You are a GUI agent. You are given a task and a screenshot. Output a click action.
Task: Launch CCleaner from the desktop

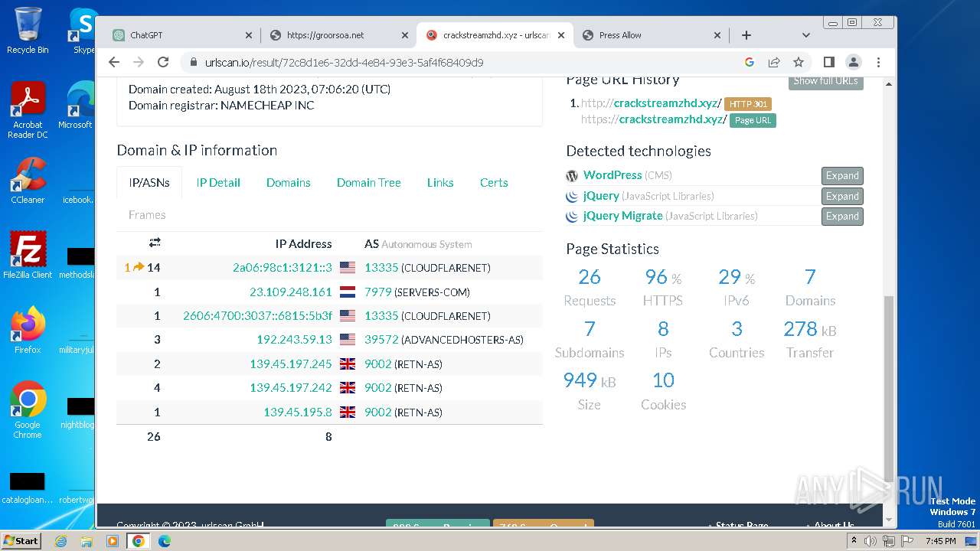pos(28,181)
